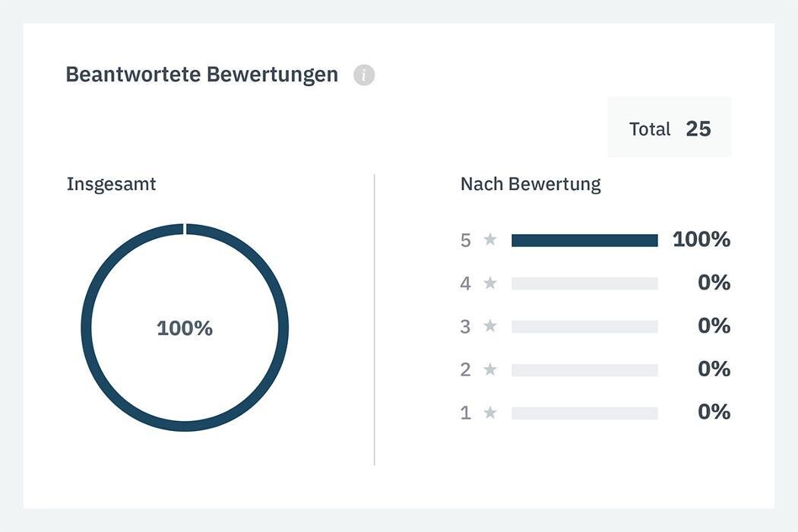Click the 100% value for 5 stars

click(701, 239)
